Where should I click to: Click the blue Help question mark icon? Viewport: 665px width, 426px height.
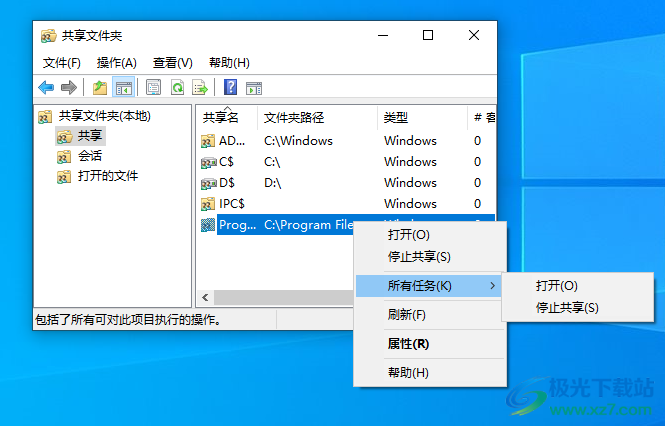click(x=230, y=87)
